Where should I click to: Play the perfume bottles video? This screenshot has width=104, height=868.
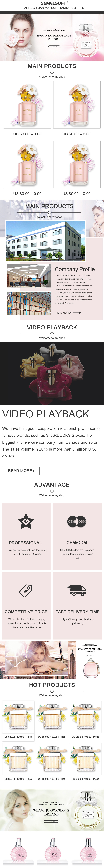[x=52, y=373]
